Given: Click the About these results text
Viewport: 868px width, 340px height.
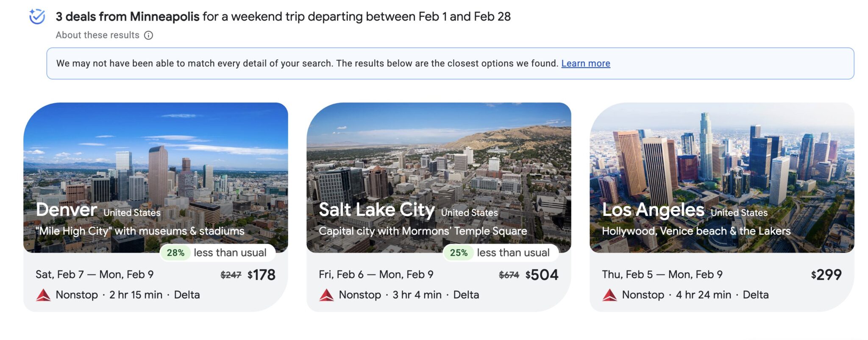Looking at the screenshot, I should coord(97,35).
